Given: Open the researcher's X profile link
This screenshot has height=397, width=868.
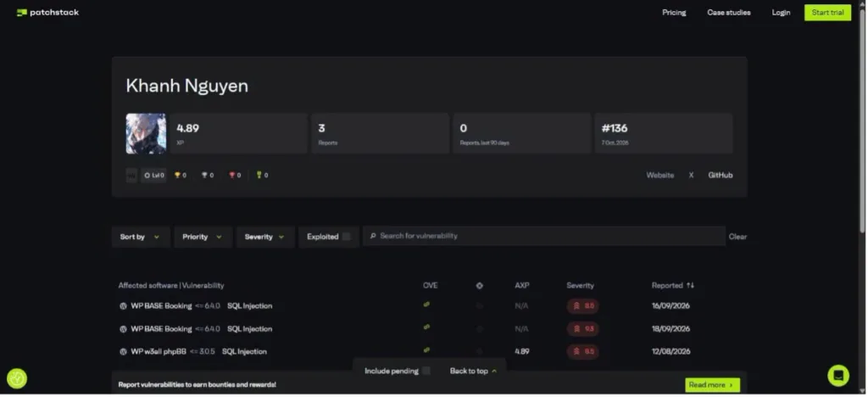Looking at the screenshot, I should click(x=691, y=175).
